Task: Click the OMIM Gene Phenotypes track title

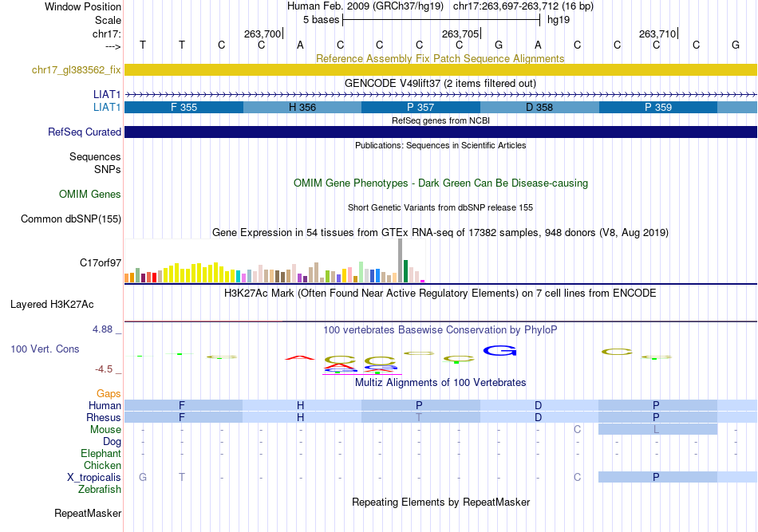Action: (440, 183)
